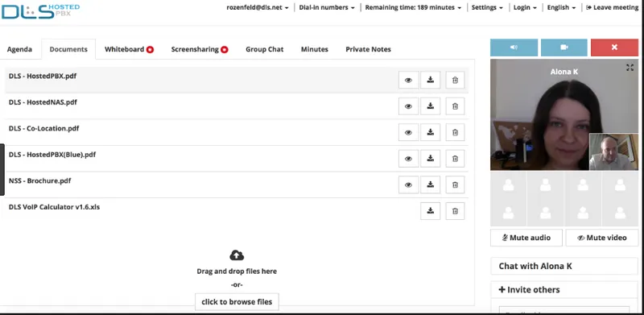Click the red Whiteboard notification badge
Image resolution: width=644 pixels, height=315 pixels.
(150, 50)
